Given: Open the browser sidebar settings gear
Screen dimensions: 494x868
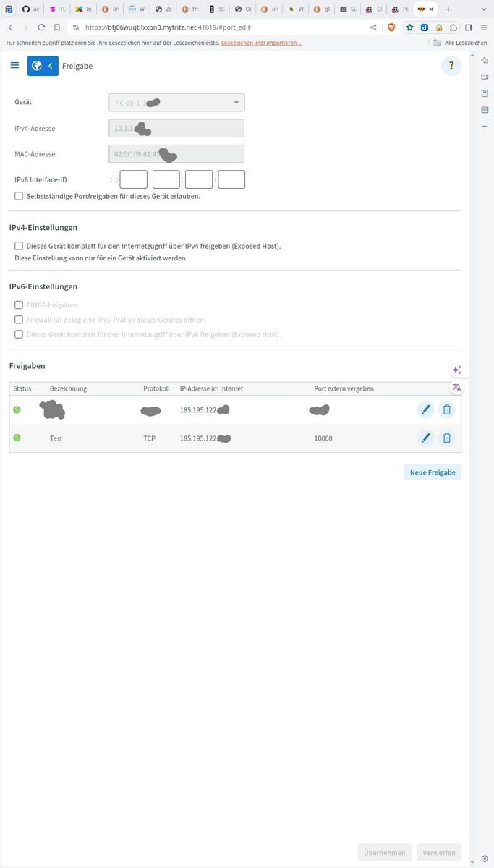Looking at the screenshot, I should point(485,860).
